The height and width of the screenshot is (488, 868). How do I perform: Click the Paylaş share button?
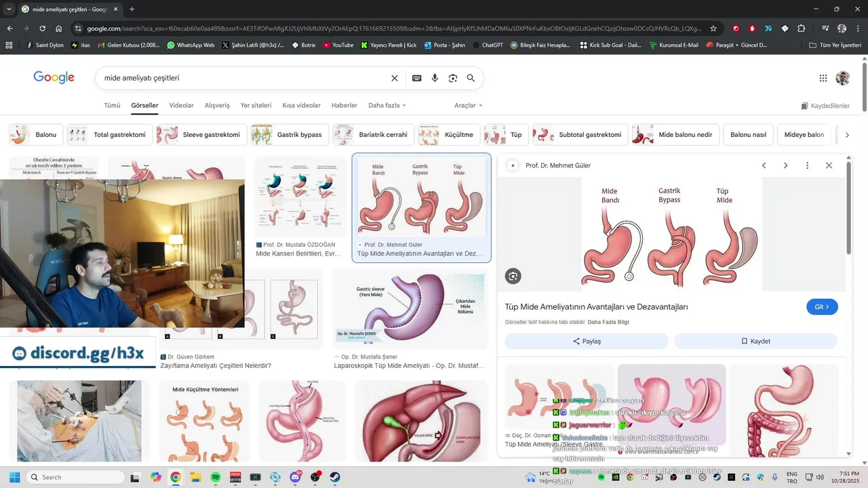click(587, 341)
